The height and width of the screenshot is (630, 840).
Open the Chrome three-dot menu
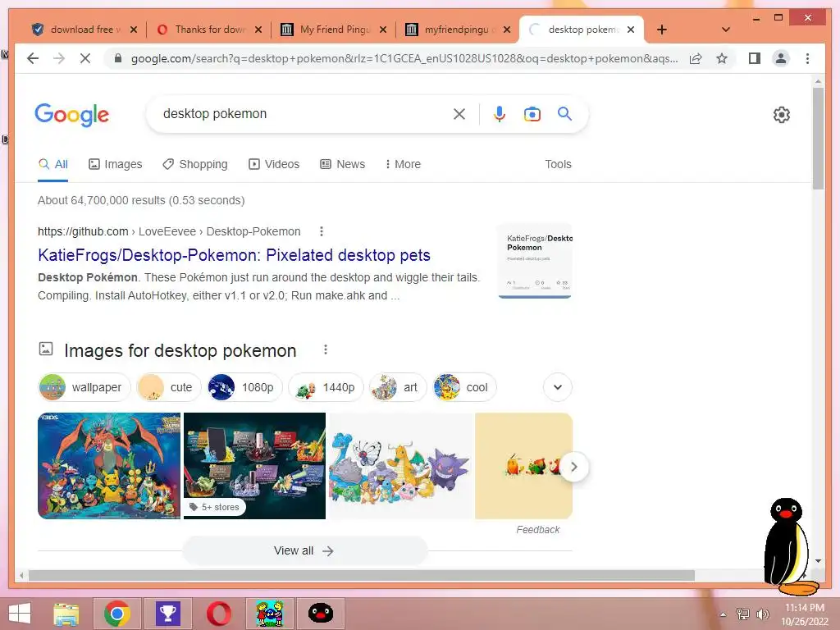point(807,58)
